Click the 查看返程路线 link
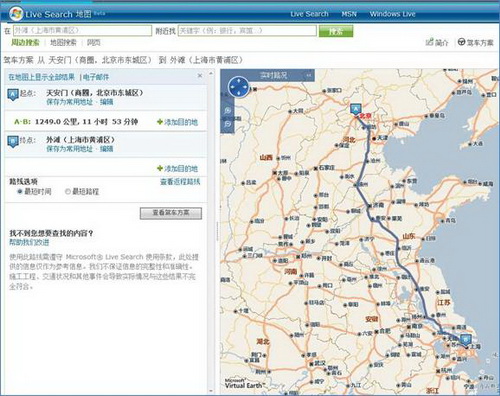Screen dimensions: 500x396 (x=180, y=182)
